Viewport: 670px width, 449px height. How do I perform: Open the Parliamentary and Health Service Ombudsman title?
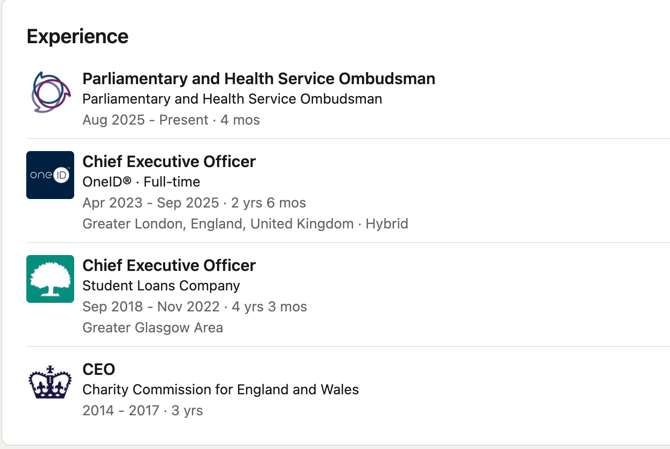click(258, 78)
